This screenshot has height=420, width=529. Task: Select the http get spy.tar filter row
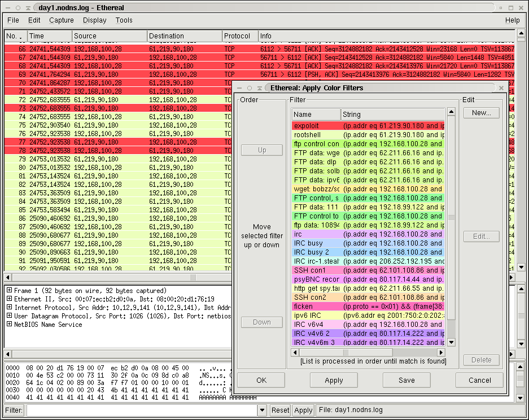(368, 288)
